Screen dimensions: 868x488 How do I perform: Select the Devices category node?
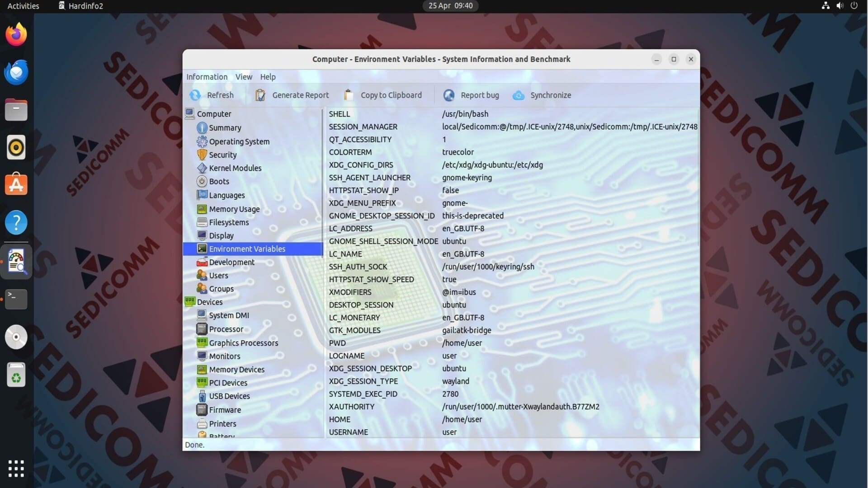point(209,302)
